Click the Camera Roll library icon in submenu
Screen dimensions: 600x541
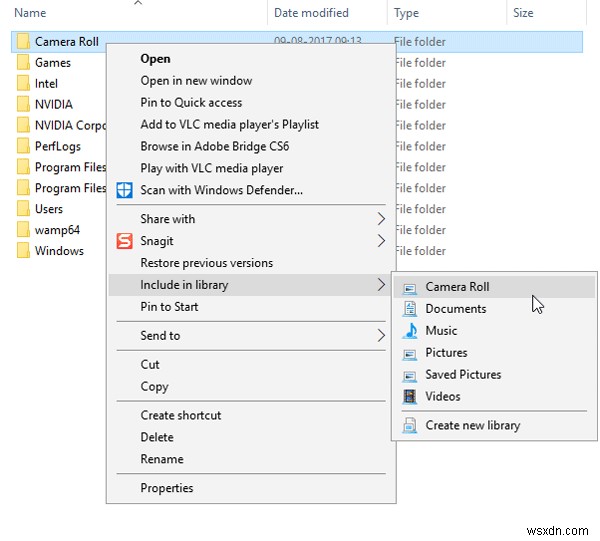[x=410, y=288]
